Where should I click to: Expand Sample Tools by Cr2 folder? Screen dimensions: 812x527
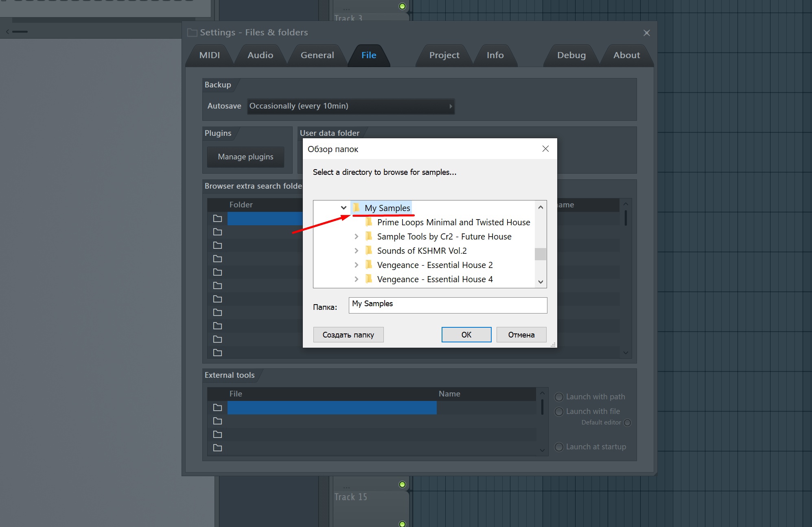(x=357, y=236)
